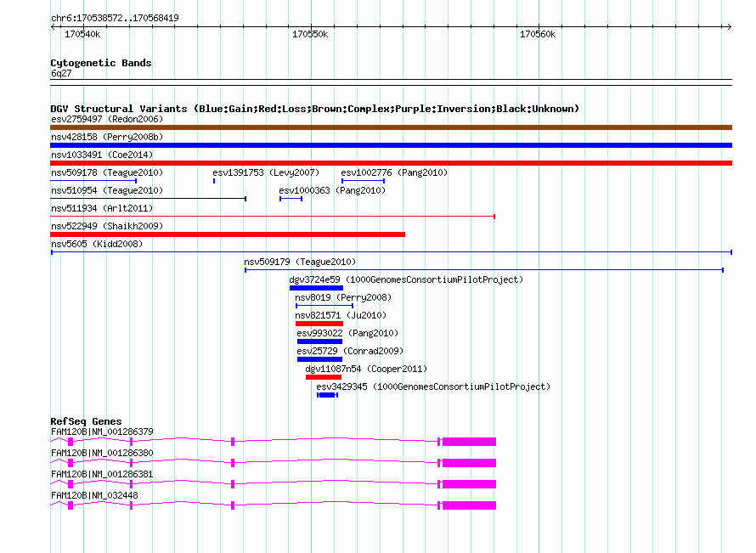This screenshot has height=553, width=756.
Task: Click the nsv428158 Perry2008b blue gain bar
Action: coord(391,145)
